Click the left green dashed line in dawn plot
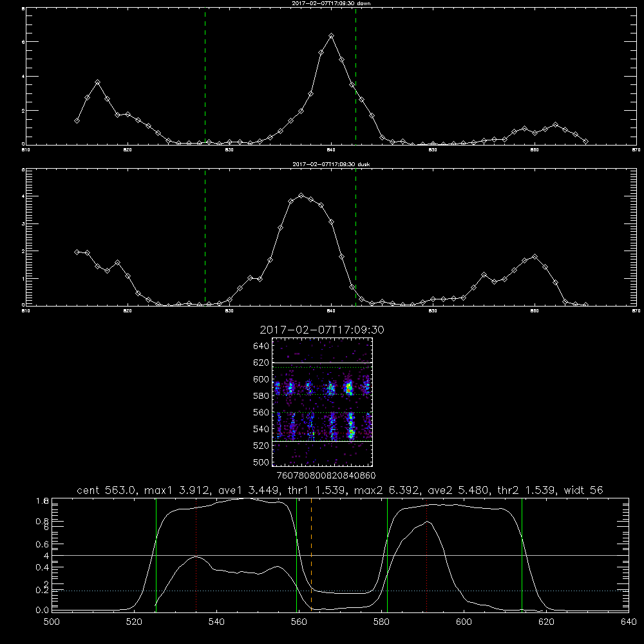 [205, 77]
